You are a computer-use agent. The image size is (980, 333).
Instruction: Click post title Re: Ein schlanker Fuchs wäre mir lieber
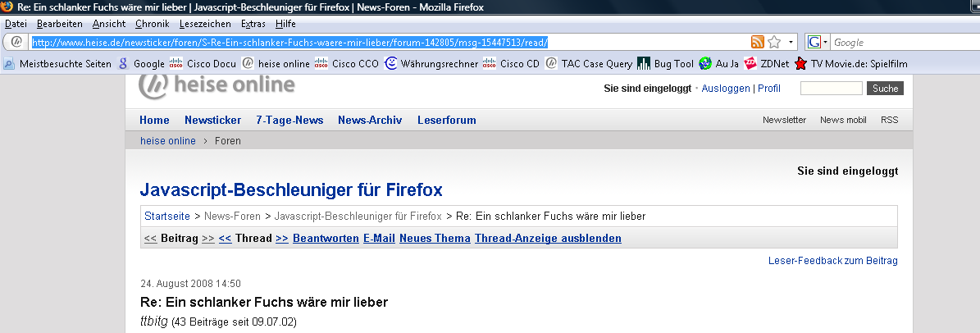(264, 303)
